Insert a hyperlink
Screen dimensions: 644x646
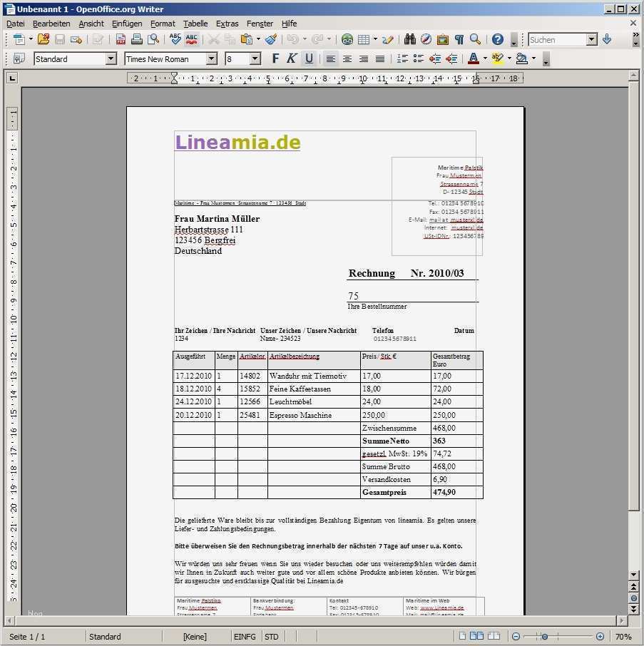click(x=347, y=39)
